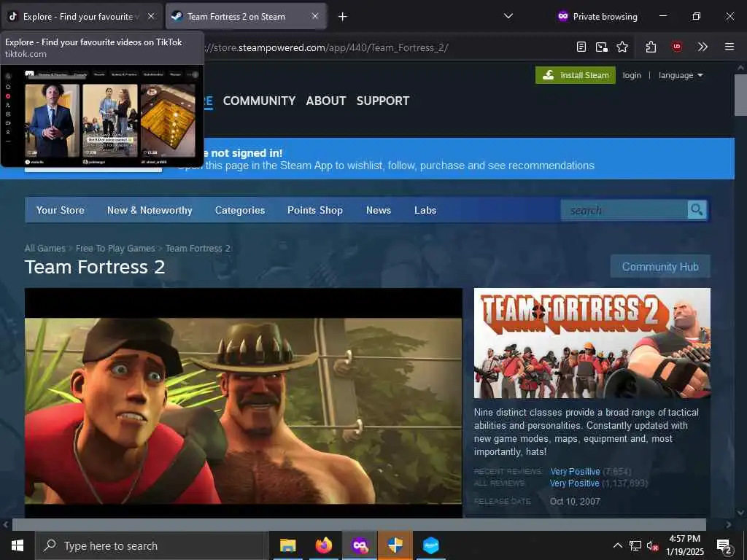This screenshot has height=560, width=747.
Task: Follow the All Games breadcrumb link
Action: (44, 248)
